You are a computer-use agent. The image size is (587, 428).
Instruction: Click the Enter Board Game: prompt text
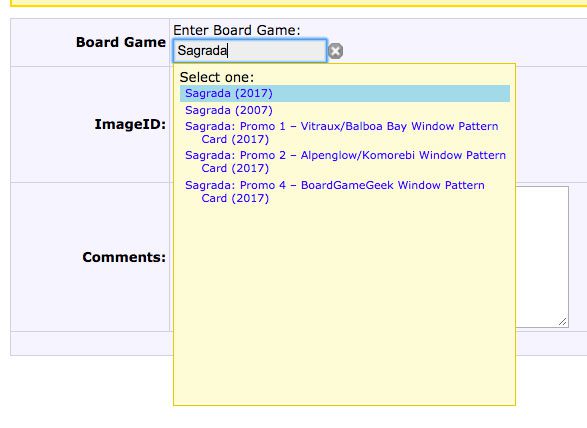coord(237,30)
